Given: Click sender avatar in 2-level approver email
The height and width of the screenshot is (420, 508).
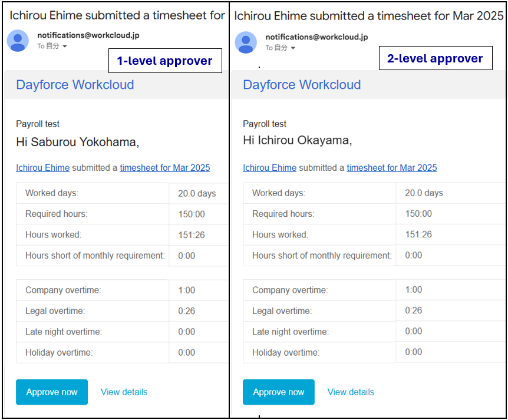Looking at the screenshot, I should click(x=246, y=42).
